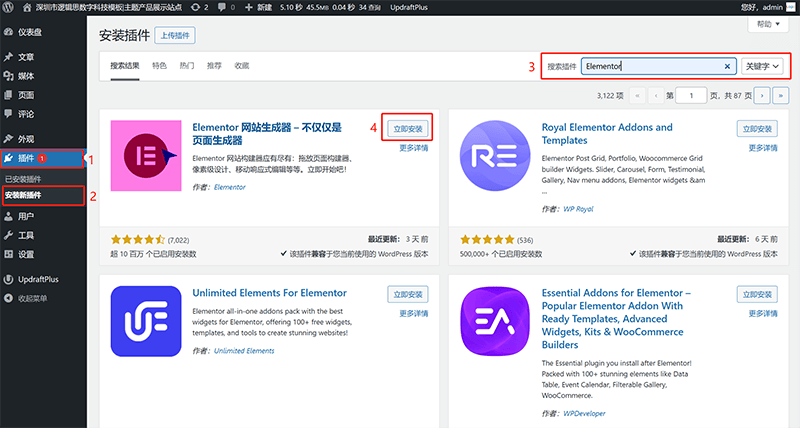800x428 pixels.
Task: Switch to the Featured tab
Action: [159, 66]
